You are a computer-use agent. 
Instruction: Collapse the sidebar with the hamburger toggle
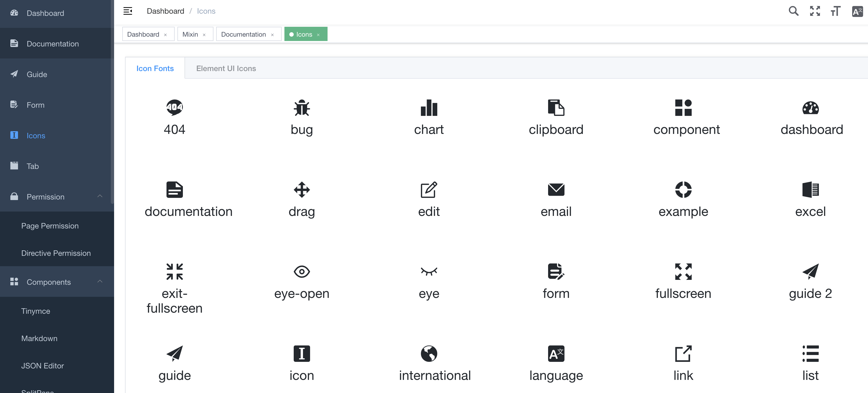tap(128, 11)
